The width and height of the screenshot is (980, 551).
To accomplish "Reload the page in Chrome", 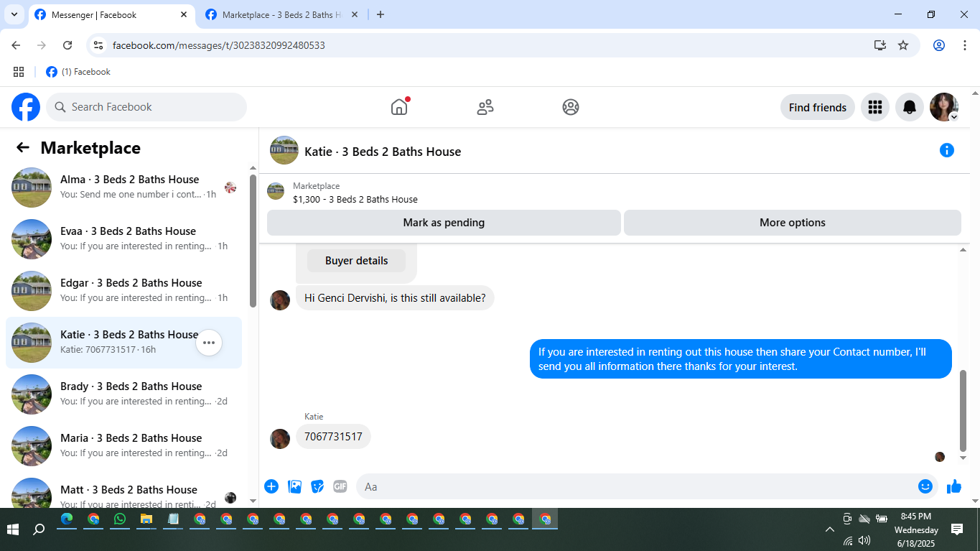I will coord(67,45).
